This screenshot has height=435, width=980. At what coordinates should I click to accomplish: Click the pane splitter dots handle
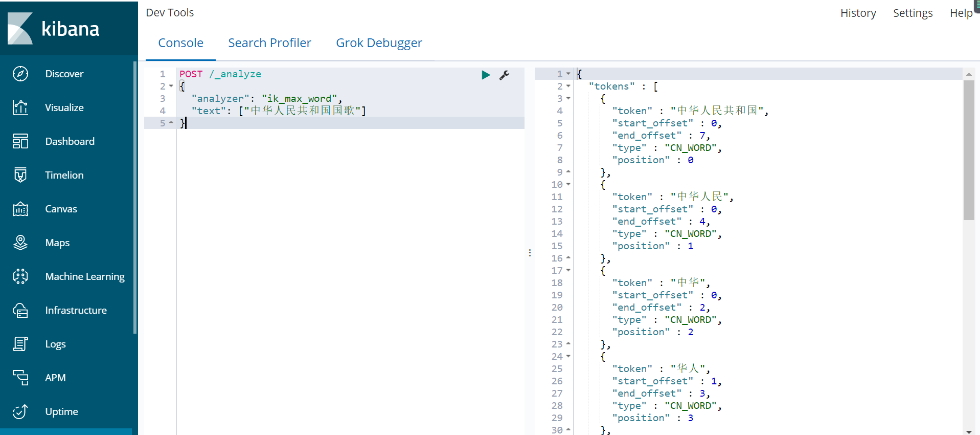[x=530, y=253]
